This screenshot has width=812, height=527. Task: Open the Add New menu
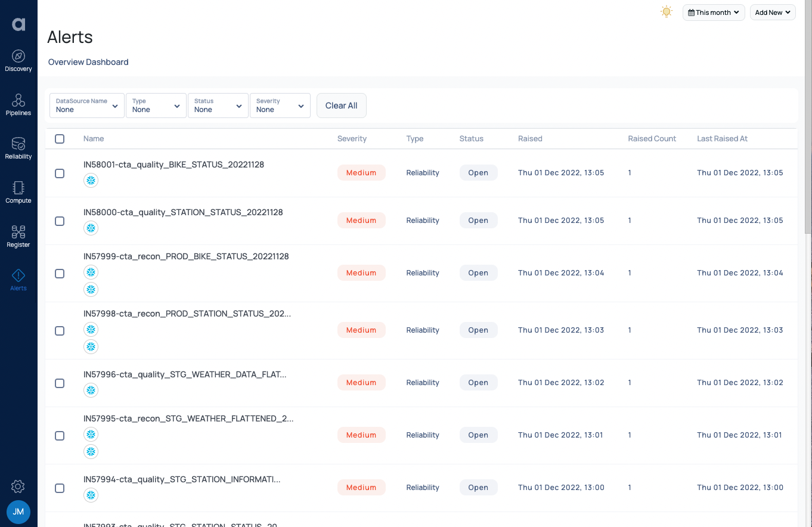tap(772, 12)
